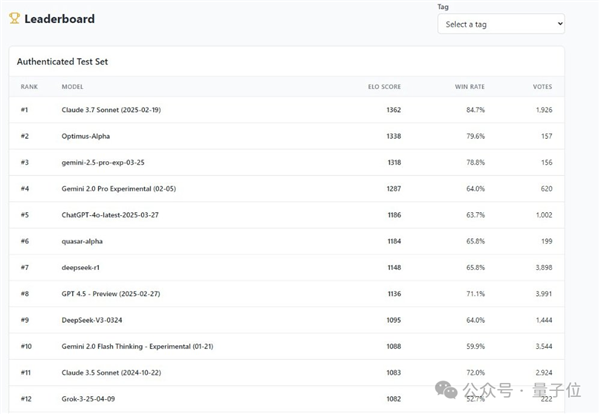Click the Authenticated Test Set heading
Image resolution: width=600 pixels, height=414 pixels.
pos(62,62)
